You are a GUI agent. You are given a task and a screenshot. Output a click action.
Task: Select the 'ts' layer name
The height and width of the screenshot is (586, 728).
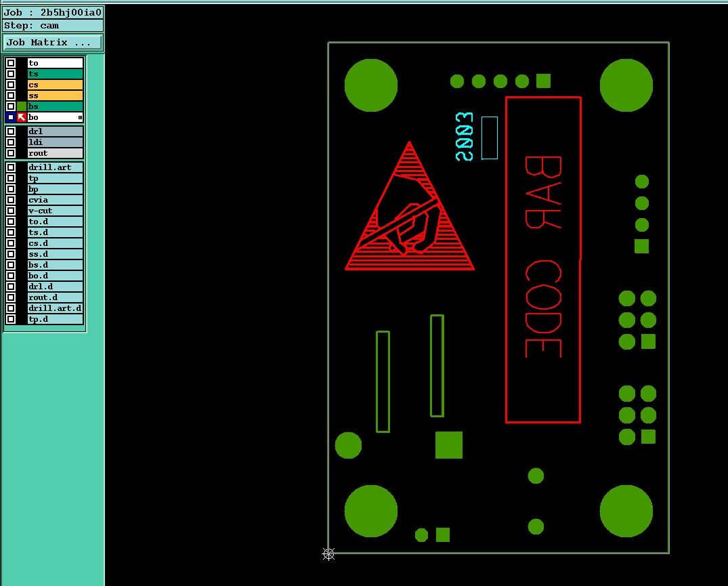point(56,74)
